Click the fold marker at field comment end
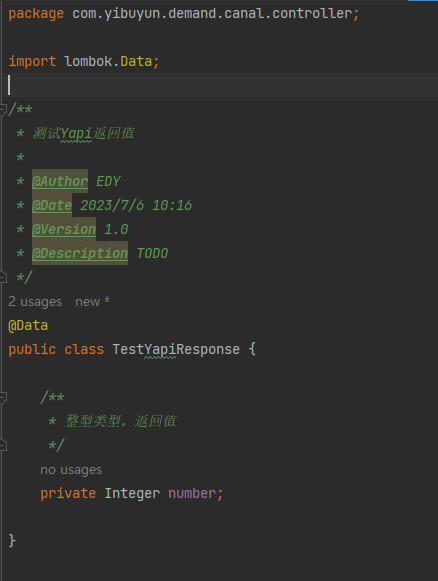The image size is (438, 581). pyautogui.click(x=3, y=445)
